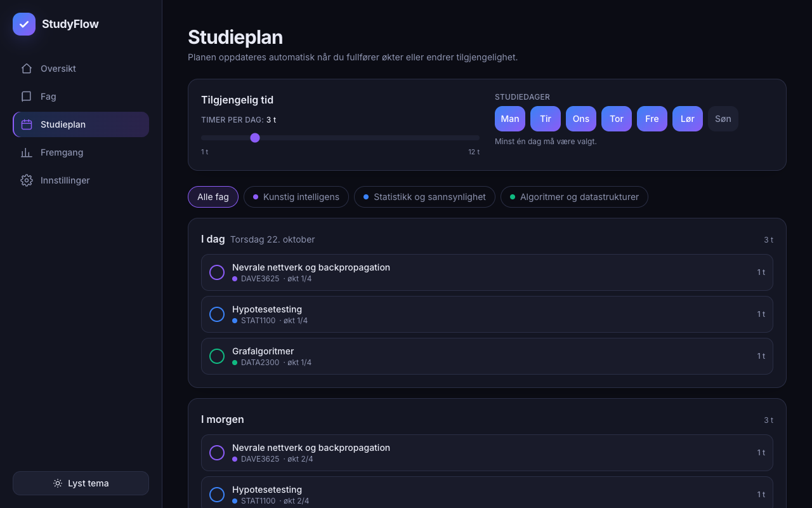The height and width of the screenshot is (508, 812).
Task: Toggle Tir study day
Action: 546,119
